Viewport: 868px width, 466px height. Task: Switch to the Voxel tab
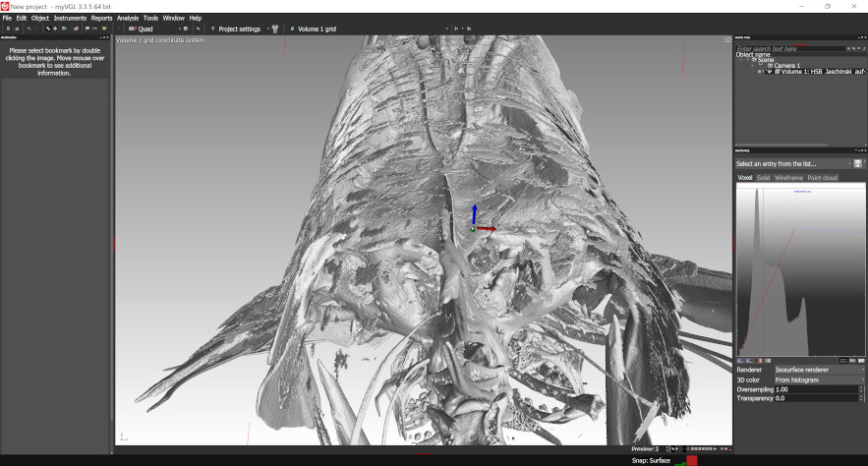pos(744,178)
